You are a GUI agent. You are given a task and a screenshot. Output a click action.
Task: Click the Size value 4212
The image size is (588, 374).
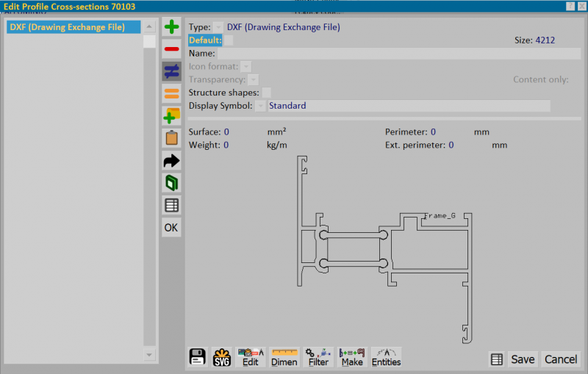pyautogui.click(x=545, y=40)
